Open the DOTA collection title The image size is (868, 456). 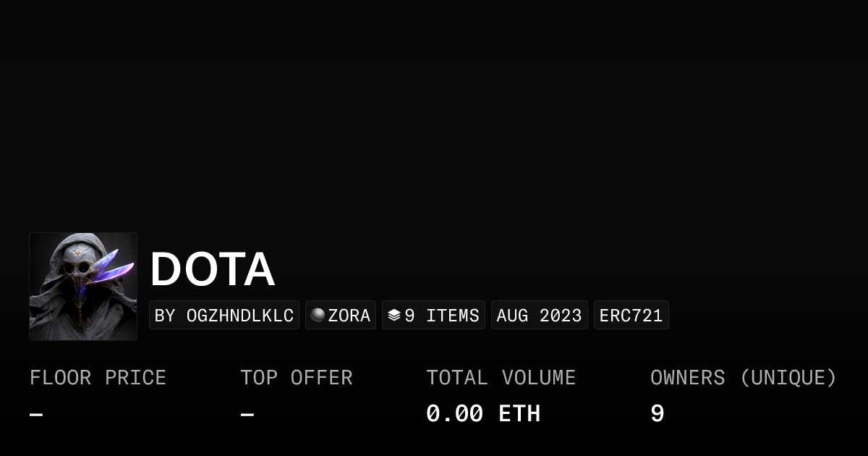(212, 269)
